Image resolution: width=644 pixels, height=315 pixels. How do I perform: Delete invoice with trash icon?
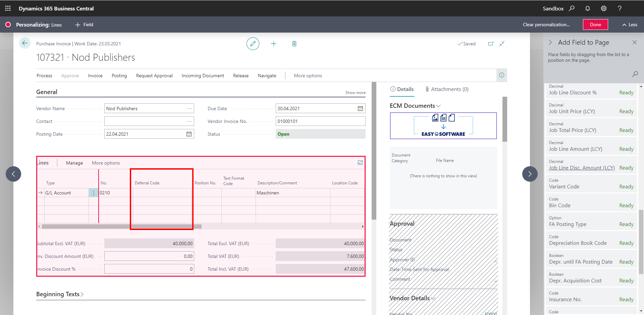294,44
